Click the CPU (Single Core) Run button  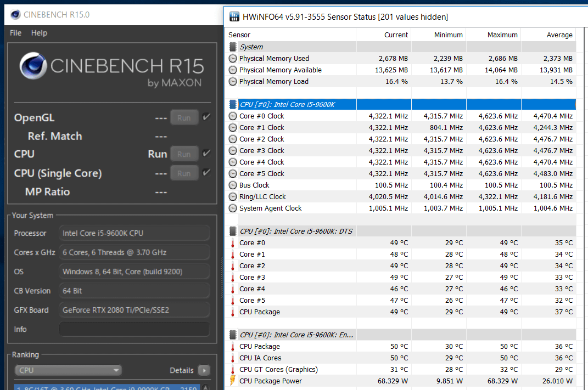[x=184, y=173]
